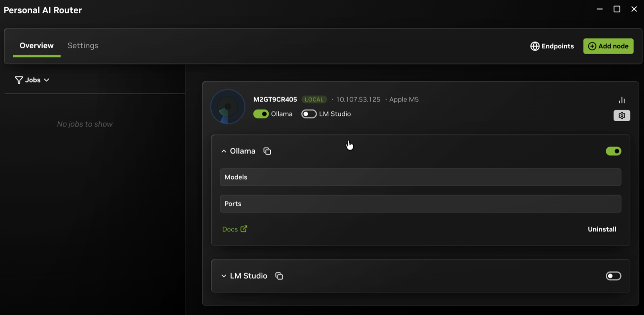
Task: Open external link icon next to Docs
Action: tap(244, 229)
